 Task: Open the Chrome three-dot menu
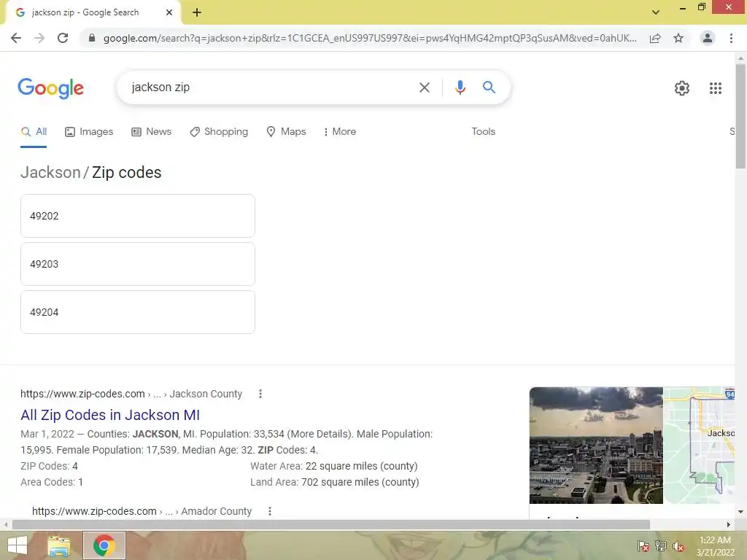point(731,38)
